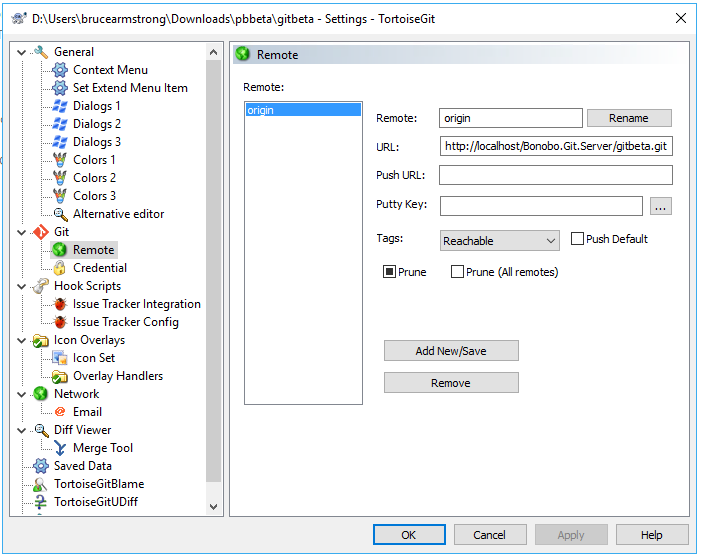Click the Credential padlock icon
This screenshot has height=560, width=702.
60,268
